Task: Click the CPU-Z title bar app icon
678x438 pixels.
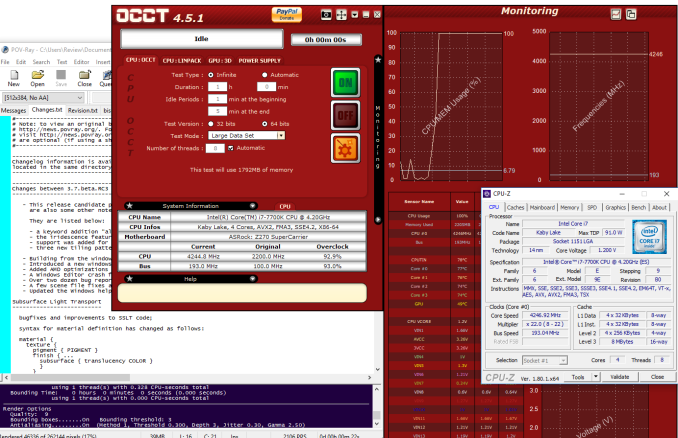Action: point(487,194)
